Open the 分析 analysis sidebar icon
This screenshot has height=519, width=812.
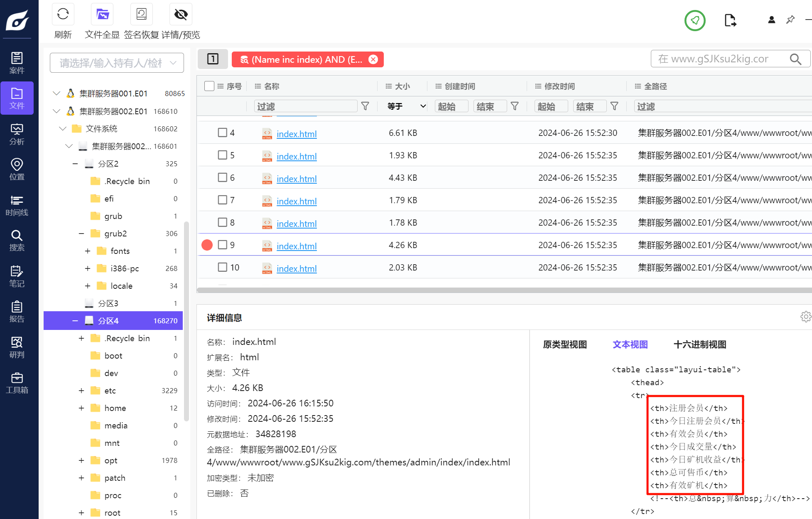(x=17, y=134)
